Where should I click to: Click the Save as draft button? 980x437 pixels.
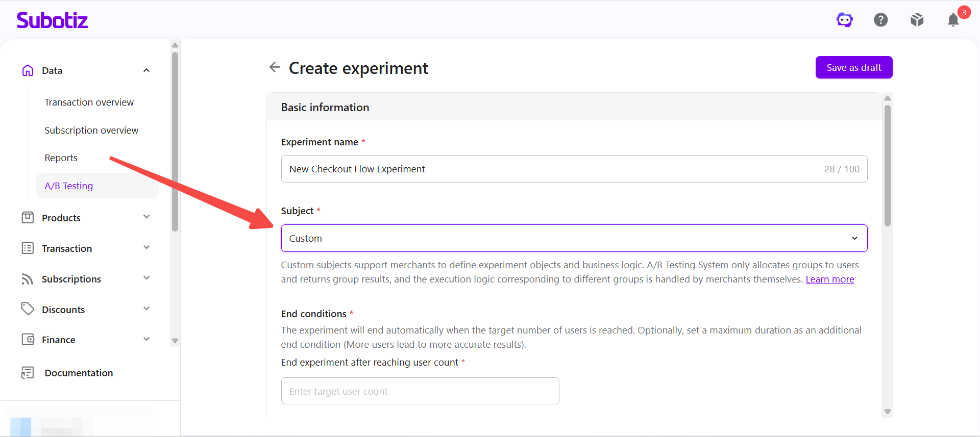point(854,67)
